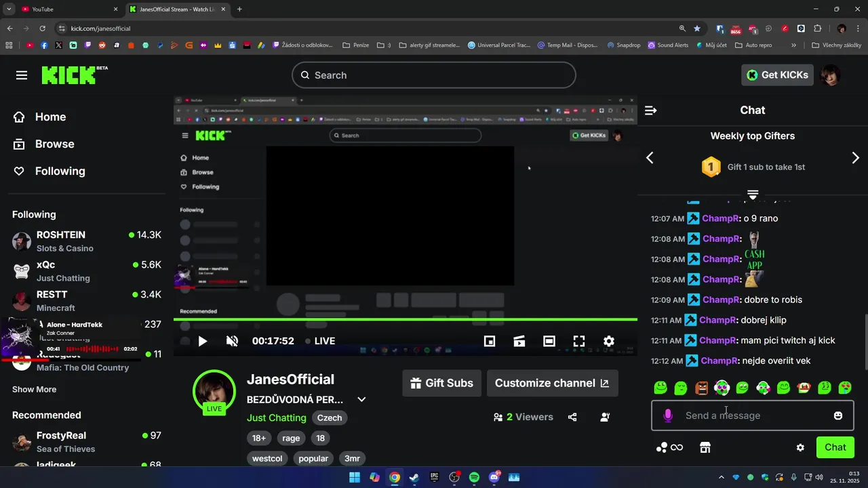Toggle theater mode in player
This screenshot has height=488, width=868.
click(x=549, y=341)
